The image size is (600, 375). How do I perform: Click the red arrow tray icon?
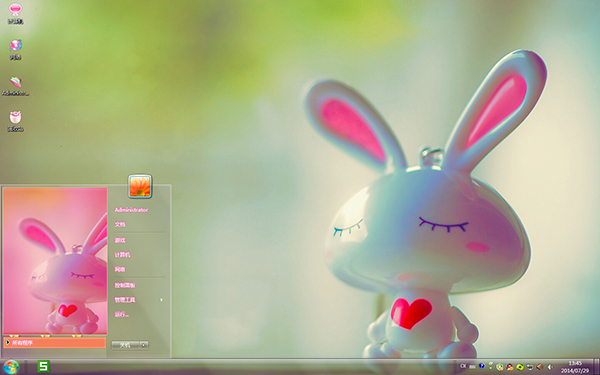(x=540, y=367)
